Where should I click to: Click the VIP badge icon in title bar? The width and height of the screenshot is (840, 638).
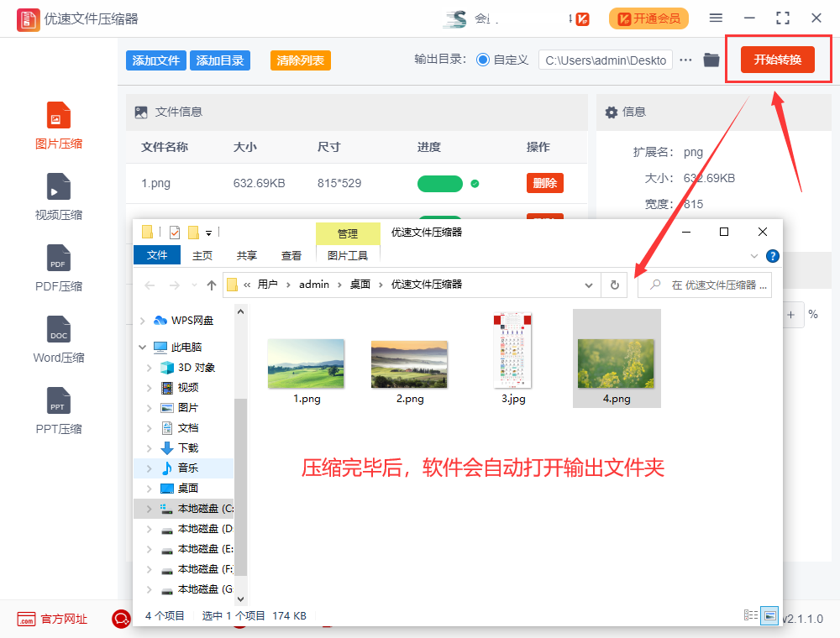coord(582,19)
